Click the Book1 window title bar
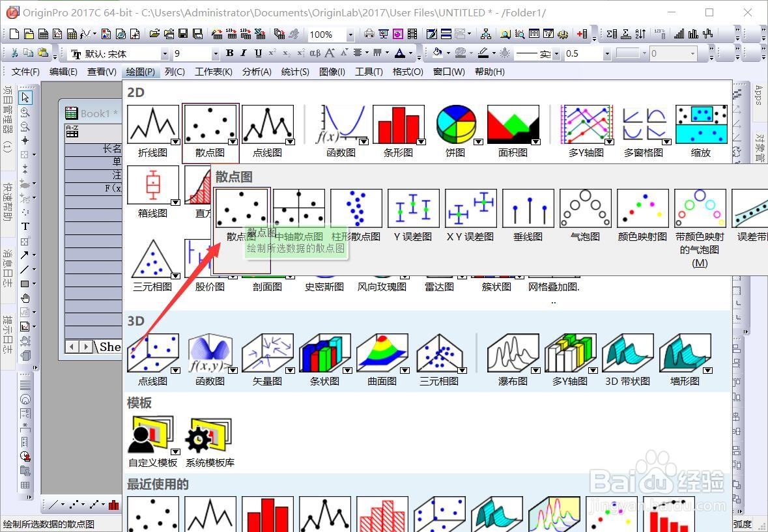 pyautogui.click(x=92, y=113)
